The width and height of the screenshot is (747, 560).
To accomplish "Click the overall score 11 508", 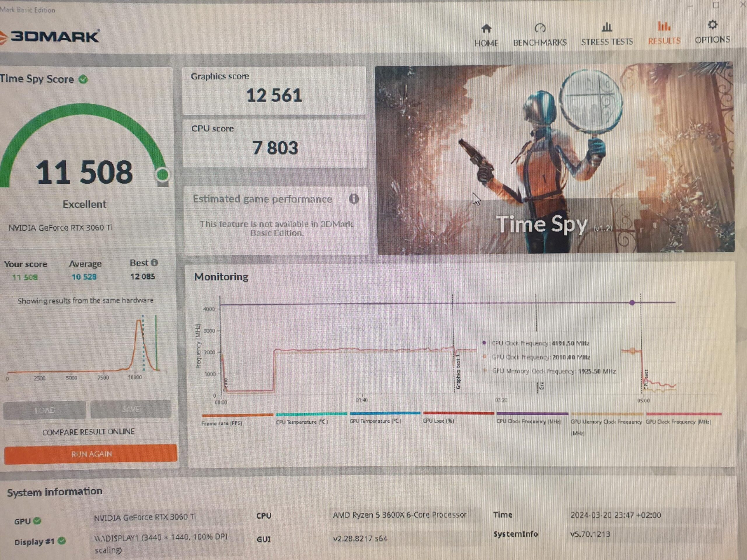I will coord(84,172).
